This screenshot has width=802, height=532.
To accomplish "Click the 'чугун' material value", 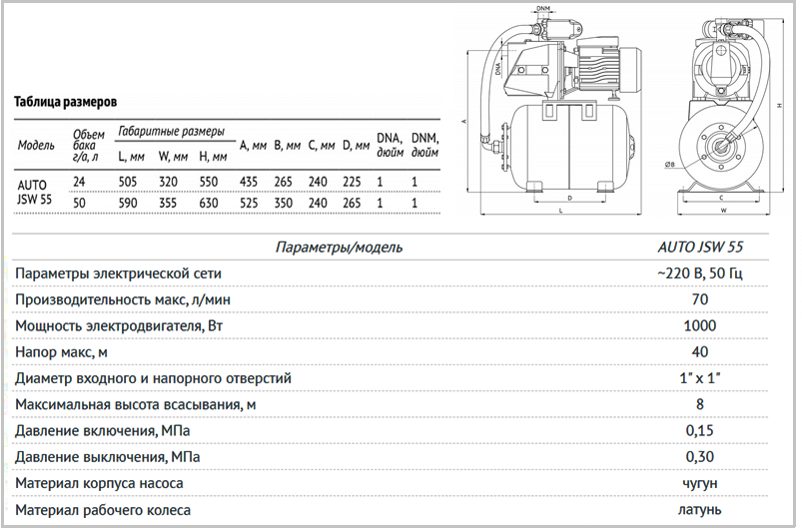I will (700, 484).
